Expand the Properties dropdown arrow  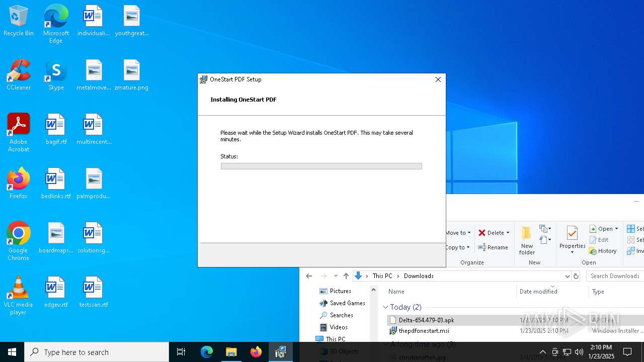(x=572, y=252)
